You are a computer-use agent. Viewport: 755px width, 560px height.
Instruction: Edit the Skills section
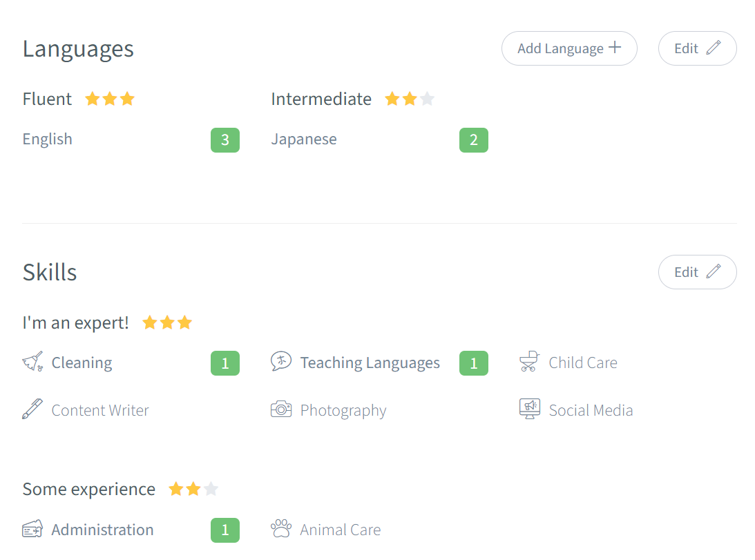coord(697,272)
